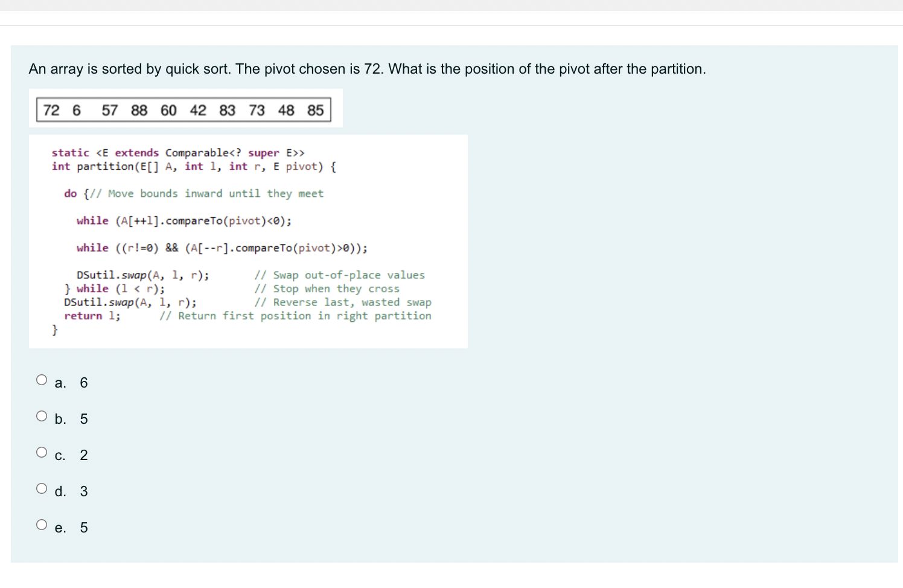The image size is (903, 588).
Task: Click the answer label b. 5
Action: pos(69,418)
